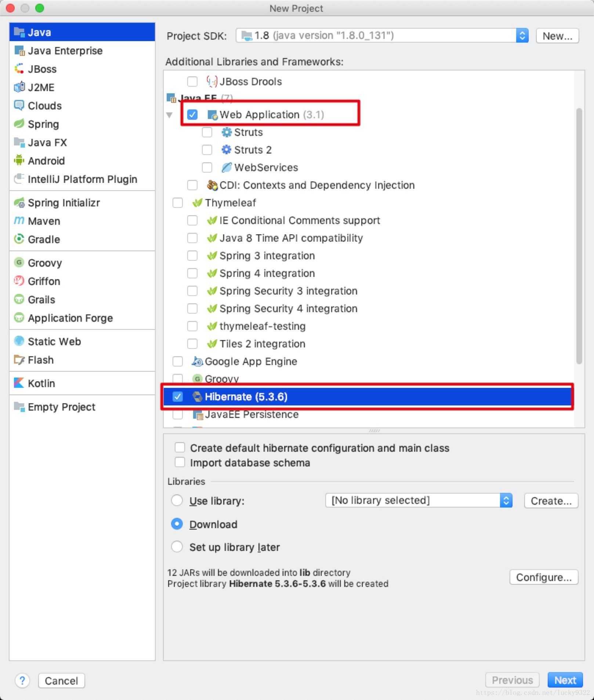This screenshot has height=700, width=594.
Task: Select the Use library radio button
Action: point(177,501)
